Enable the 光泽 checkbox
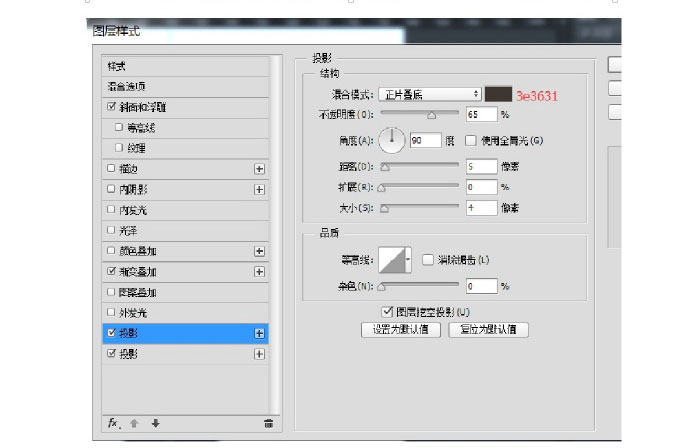690x448 pixels. pos(111,230)
